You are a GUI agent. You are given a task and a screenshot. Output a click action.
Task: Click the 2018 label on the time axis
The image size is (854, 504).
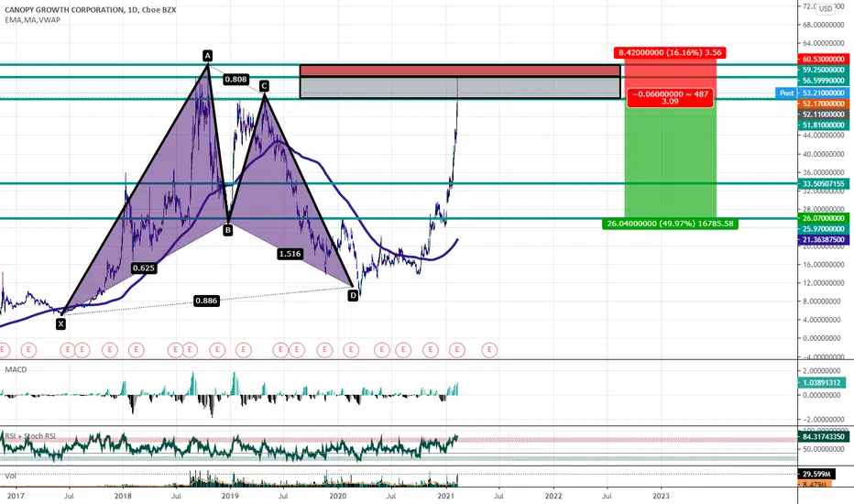[123, 496]
